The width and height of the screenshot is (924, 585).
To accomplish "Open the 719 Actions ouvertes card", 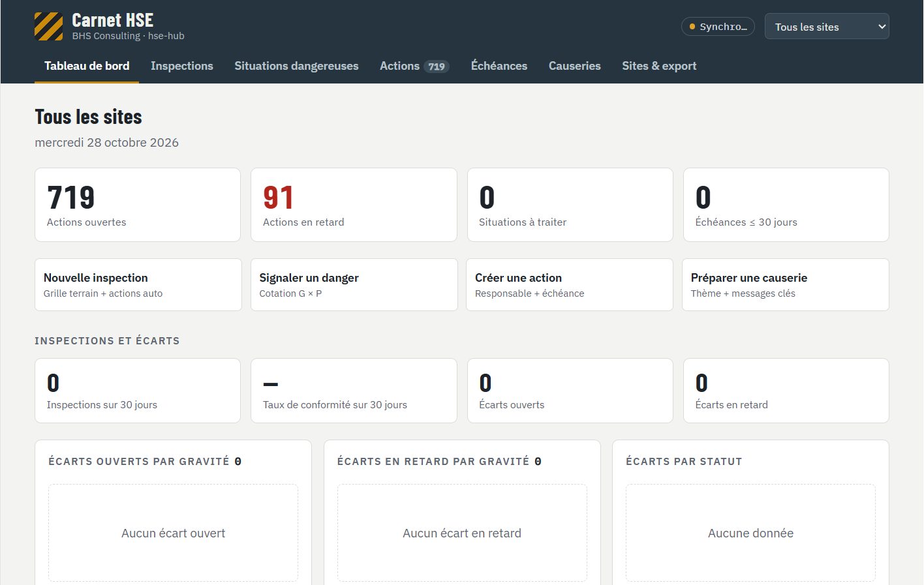I will click(138, 205).
